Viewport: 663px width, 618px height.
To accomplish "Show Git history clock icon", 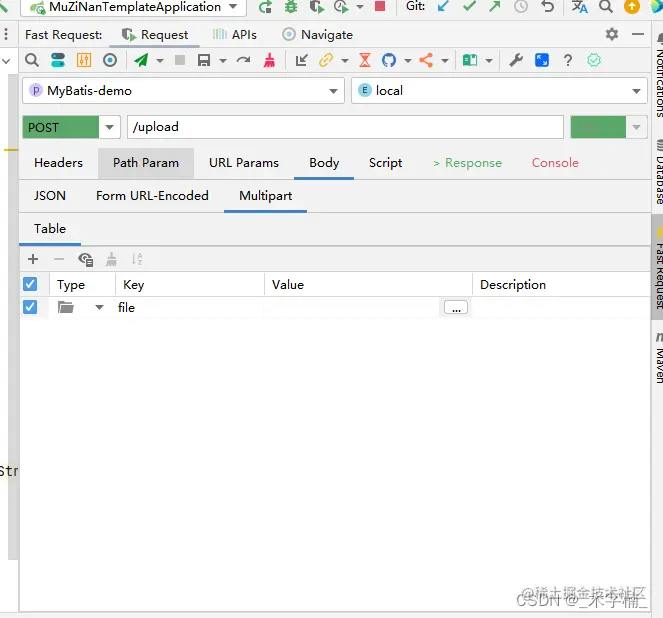I will 521,6.
